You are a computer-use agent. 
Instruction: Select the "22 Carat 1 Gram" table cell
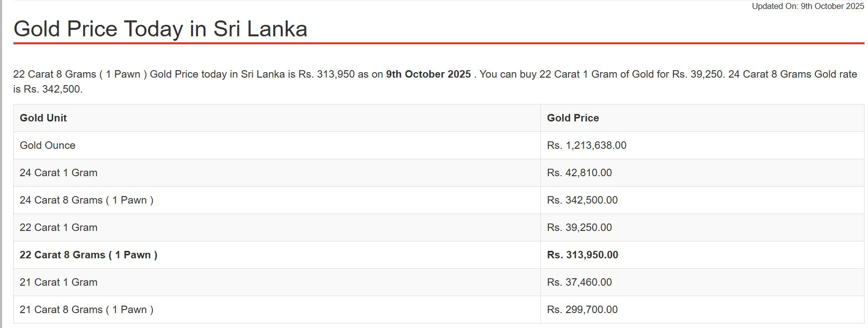click(x=59, y=227)
